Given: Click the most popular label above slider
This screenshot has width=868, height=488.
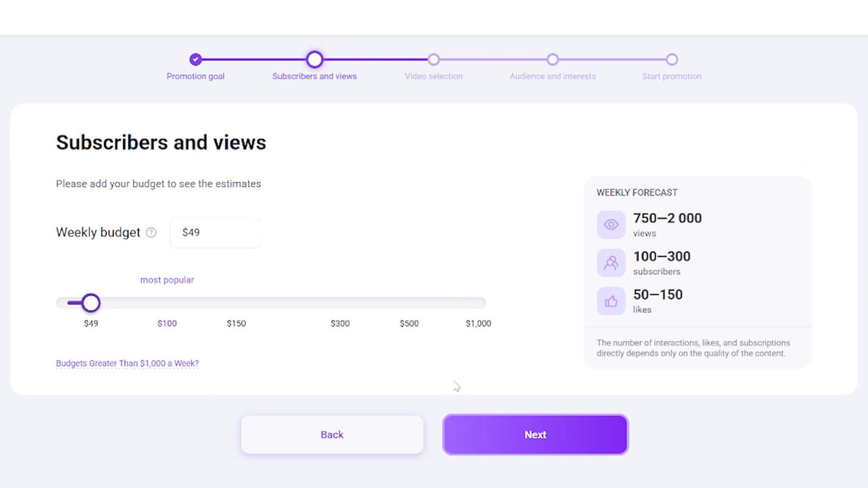Looking at the screenshot, I should click(167, 280).
